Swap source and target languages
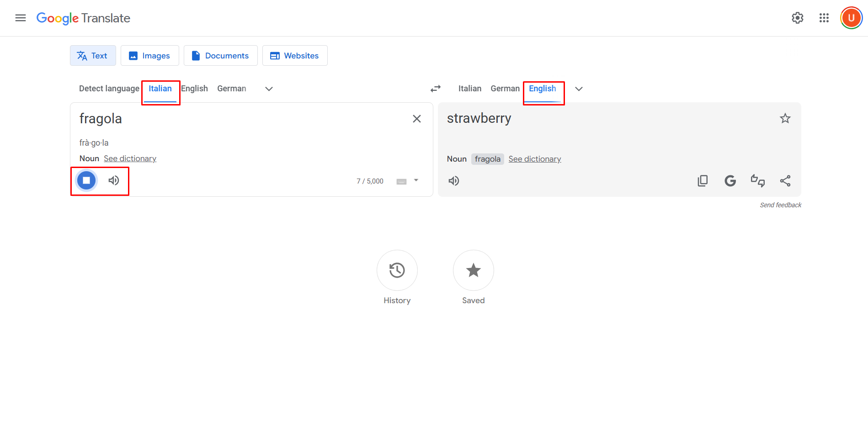Screen dimensions: 868x431 [435, 88]
